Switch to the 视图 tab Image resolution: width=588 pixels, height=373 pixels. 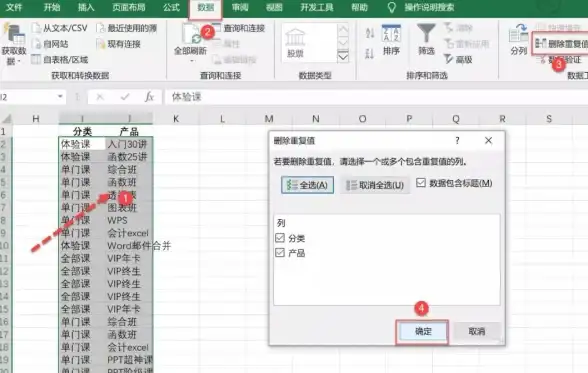[274, 7]
